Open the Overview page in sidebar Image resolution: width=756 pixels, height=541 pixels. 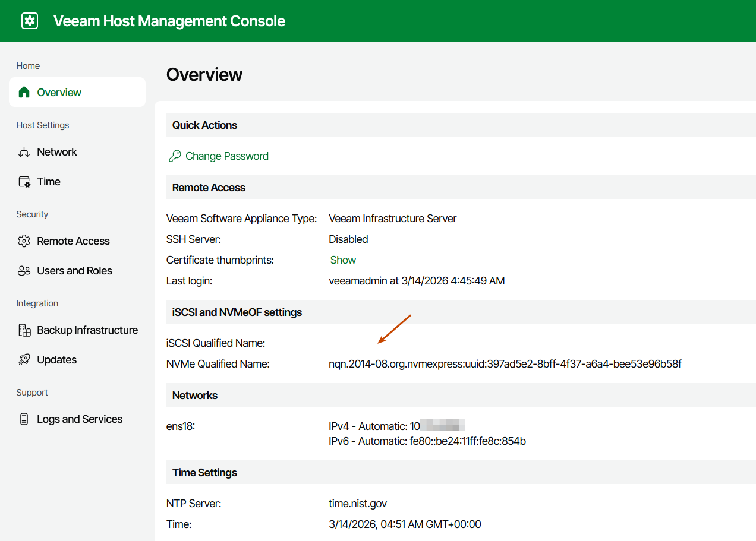coord(77,92)
